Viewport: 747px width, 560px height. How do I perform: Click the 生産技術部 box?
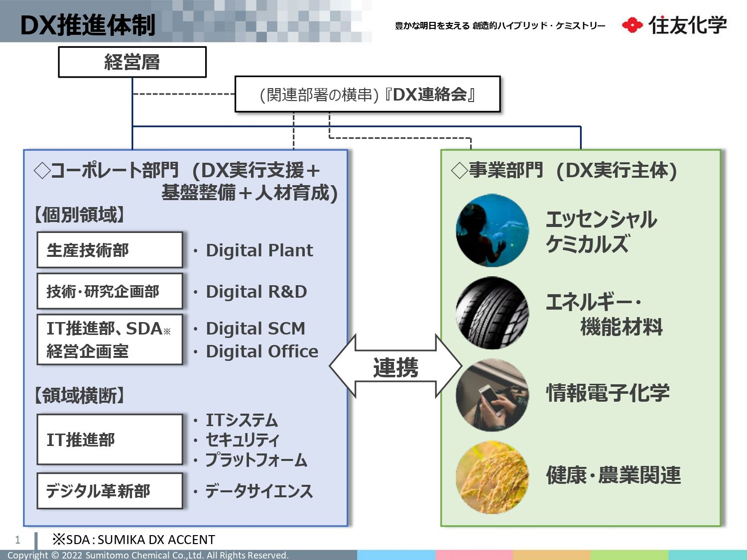tap(110, 250)
